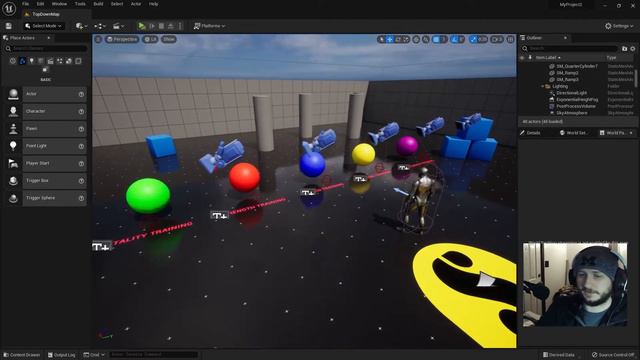Click the viewport layout maximize icon
This screenshot has height=360, width=640.
click(x=511, y=39)
